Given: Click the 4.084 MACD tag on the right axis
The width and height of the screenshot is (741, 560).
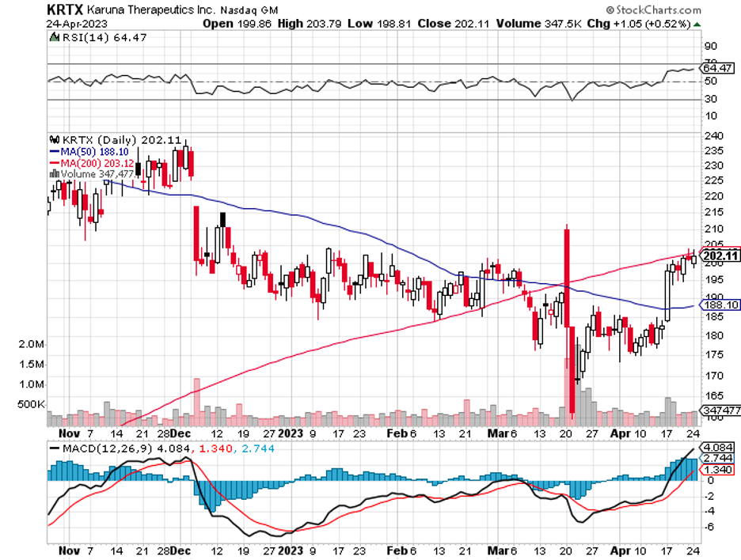Looking at the screenshot, I should 718,447.
